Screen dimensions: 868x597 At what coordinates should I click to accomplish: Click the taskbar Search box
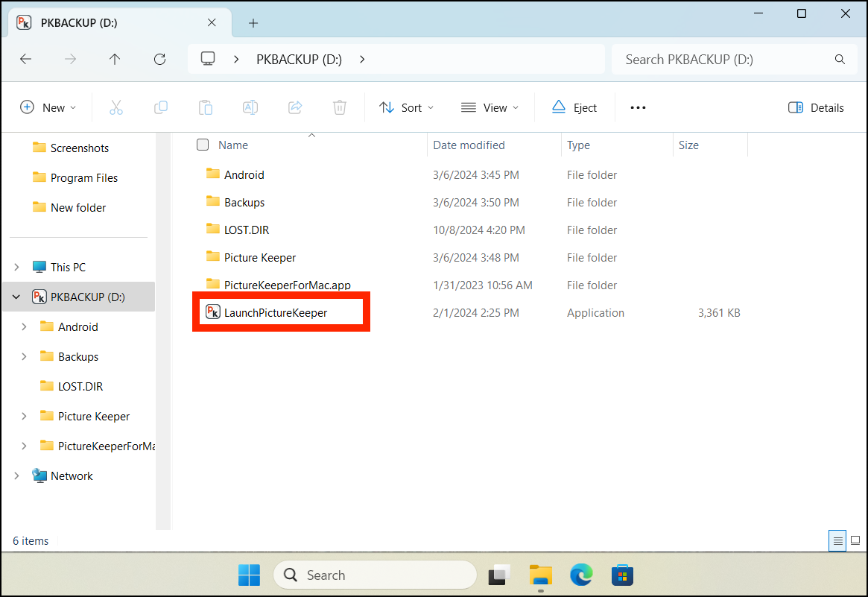pyautogui.click(x=375, y=575)
